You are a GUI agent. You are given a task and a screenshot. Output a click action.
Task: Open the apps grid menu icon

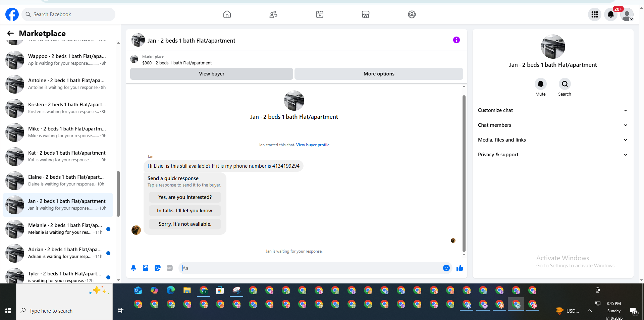point(595,14)
